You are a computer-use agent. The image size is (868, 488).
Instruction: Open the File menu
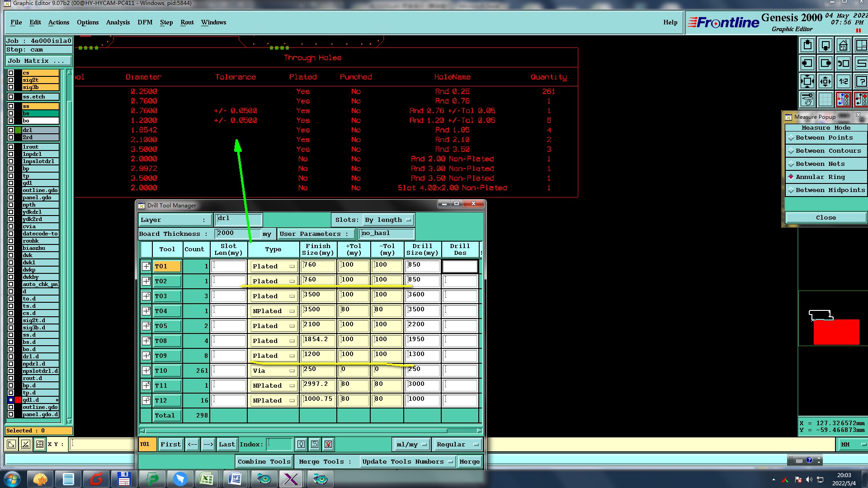(16, 22)
